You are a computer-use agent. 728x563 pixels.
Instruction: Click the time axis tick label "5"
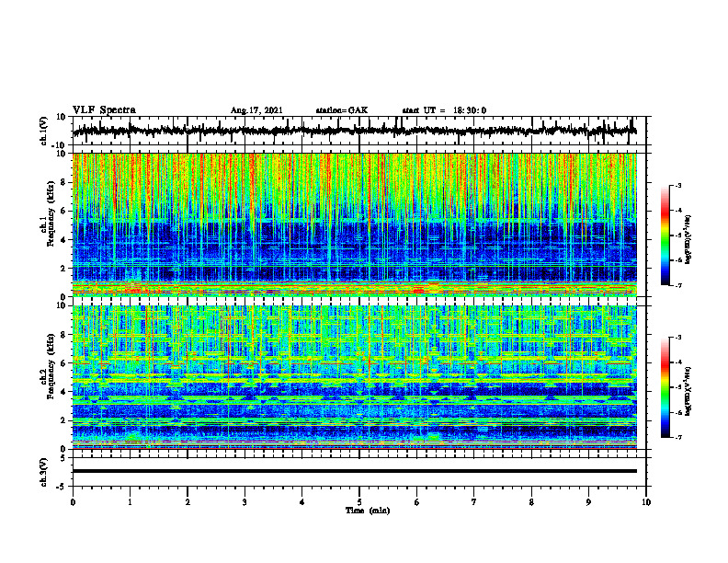point(359,502)
